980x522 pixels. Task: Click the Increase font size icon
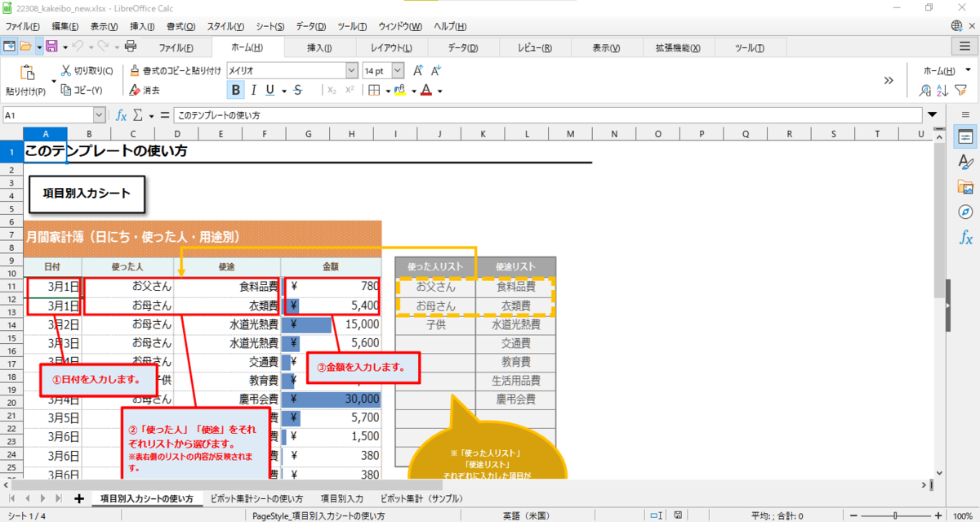pyautogui.click(x=417, y=71)
